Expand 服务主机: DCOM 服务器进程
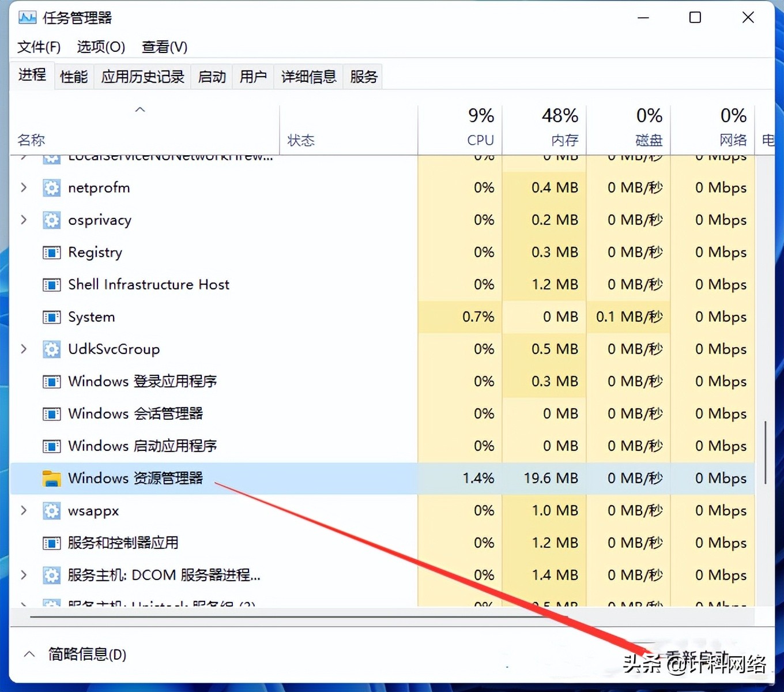 click(x=24, y=575)
